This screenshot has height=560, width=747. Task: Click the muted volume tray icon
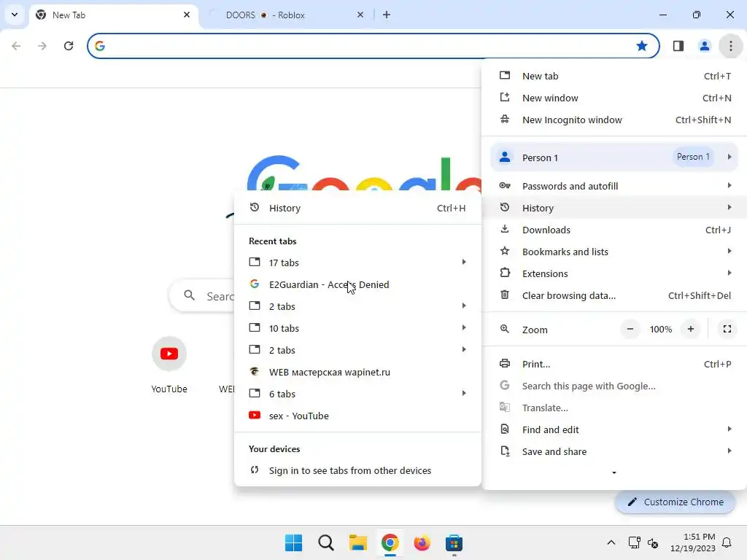(653, 542)
